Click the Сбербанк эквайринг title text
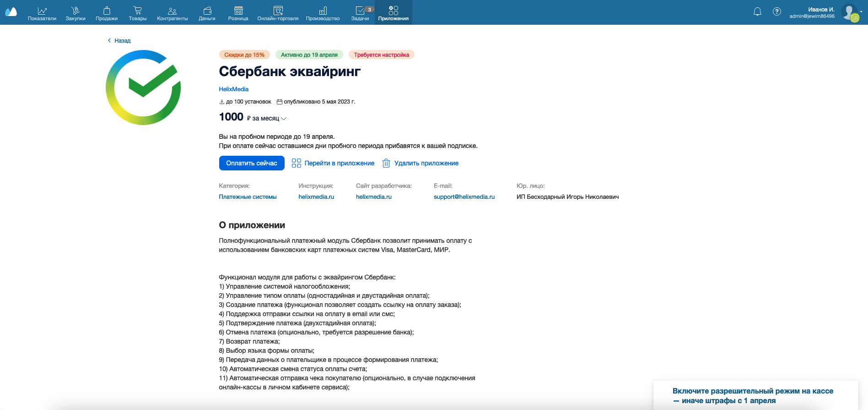Image resolution: width=868 pixels, height=410 pixels. click(290, 71)
